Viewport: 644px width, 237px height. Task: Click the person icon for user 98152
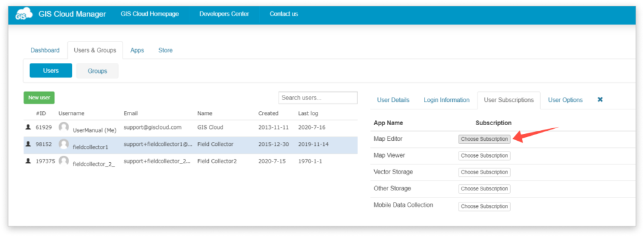[28, 144]
